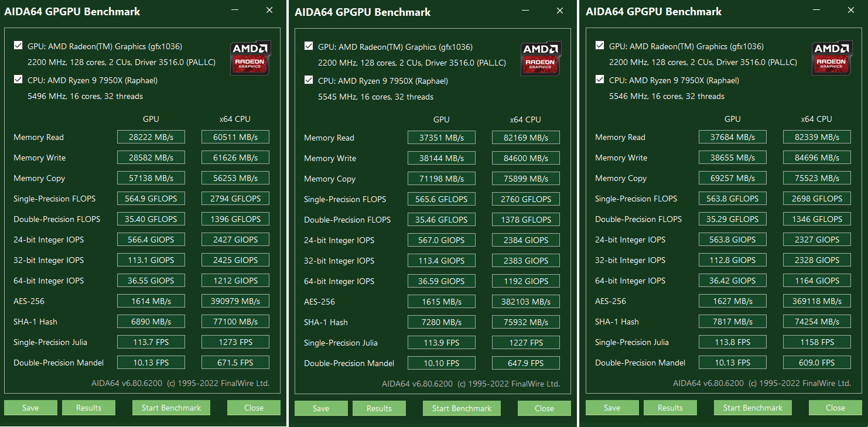Image resolution: width=868 pixels, height=427 pixels.
Task: Select GPU Memory Read 37684 MB/s value
Action: point(733,137)
